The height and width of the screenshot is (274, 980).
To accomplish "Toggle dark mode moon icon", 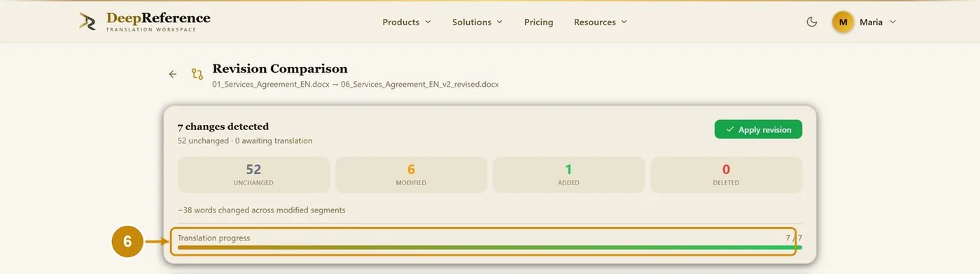I will coord(812,22).
